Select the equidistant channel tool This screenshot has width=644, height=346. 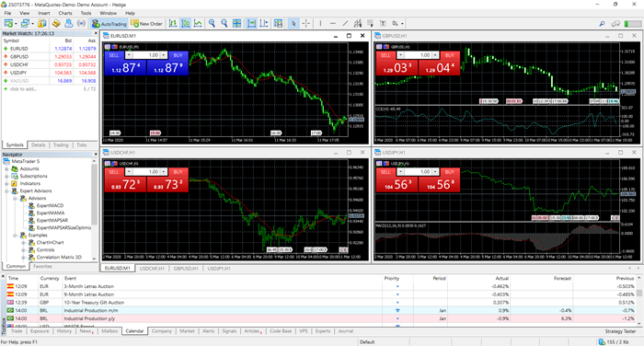coord(358,23)
